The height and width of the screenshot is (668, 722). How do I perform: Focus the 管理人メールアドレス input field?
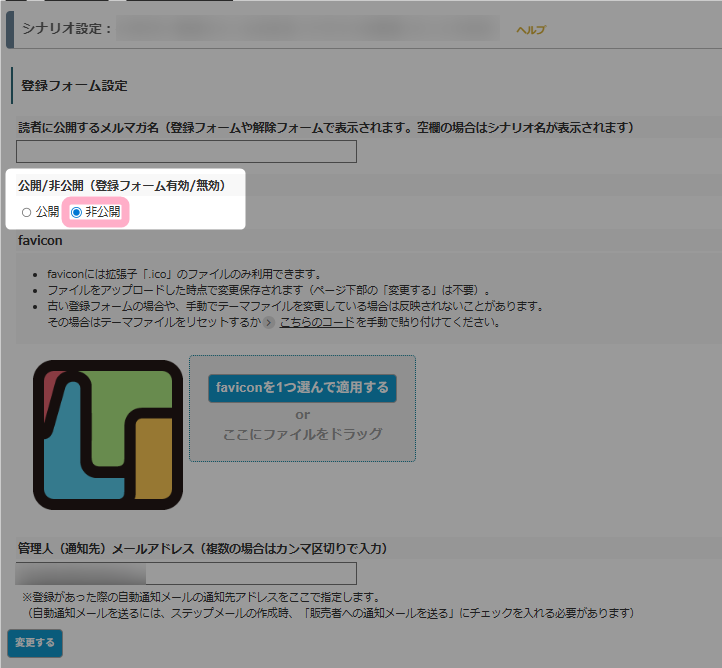coord(187,574)
